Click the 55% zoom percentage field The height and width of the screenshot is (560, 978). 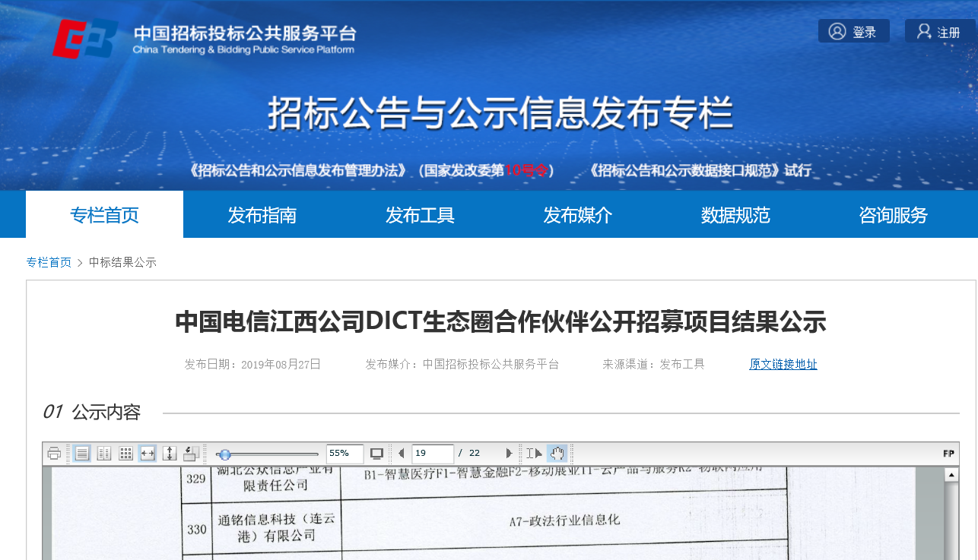(x=344, y=454)
